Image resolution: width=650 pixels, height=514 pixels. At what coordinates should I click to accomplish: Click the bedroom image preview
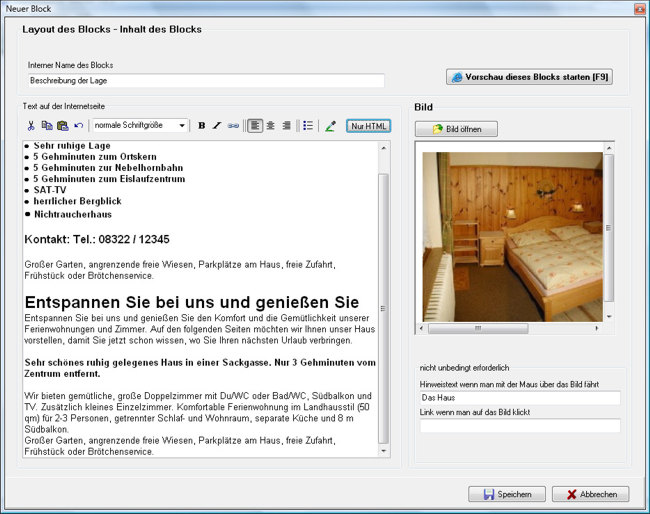click(x=512, y=237)
